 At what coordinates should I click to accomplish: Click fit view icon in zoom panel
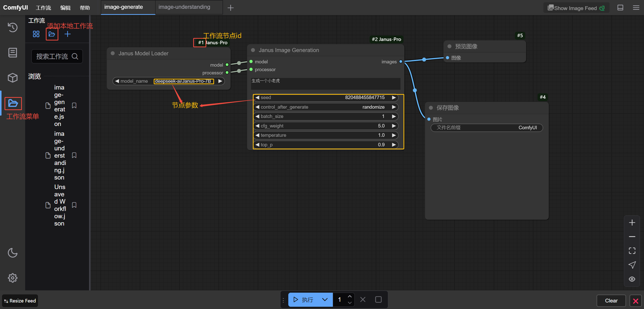(x=632, y=251)
